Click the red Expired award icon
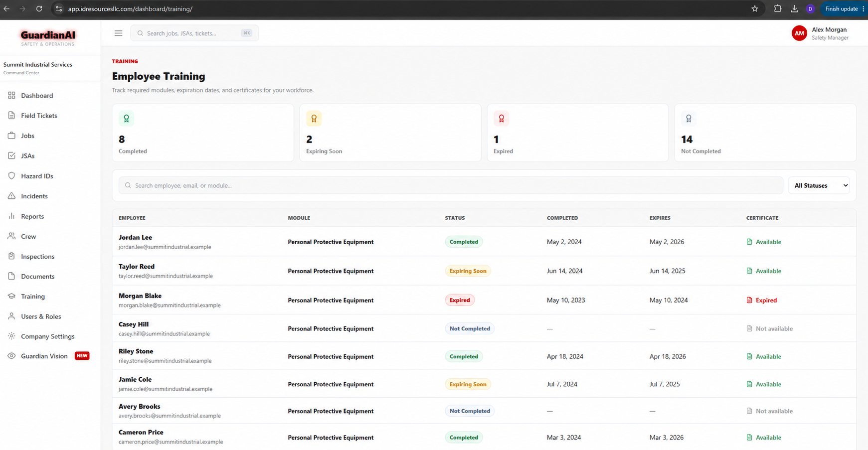 (x=501, y=119)
